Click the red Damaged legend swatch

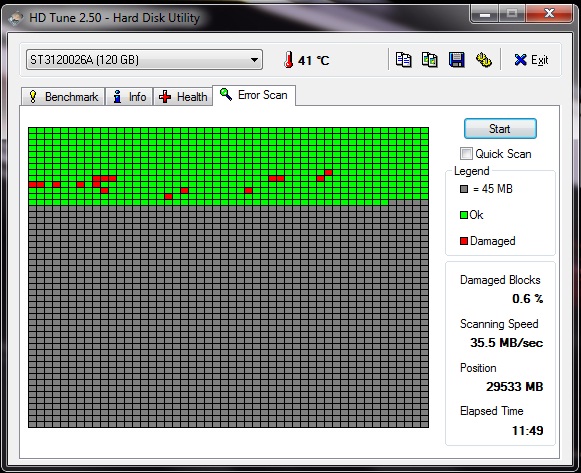(x=464, y=241)
